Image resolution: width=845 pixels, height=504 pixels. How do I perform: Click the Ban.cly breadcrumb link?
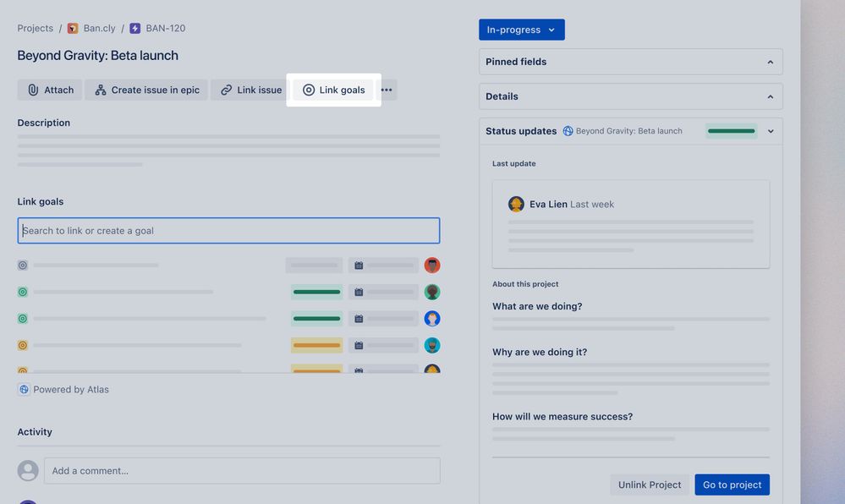[x=98, y=27]
